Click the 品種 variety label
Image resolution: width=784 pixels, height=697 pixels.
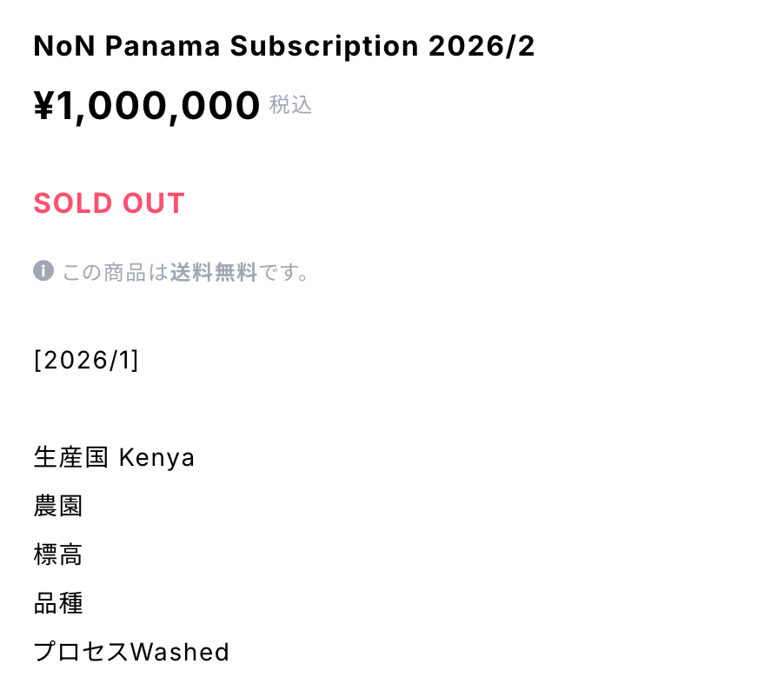[x=58, y=603]
